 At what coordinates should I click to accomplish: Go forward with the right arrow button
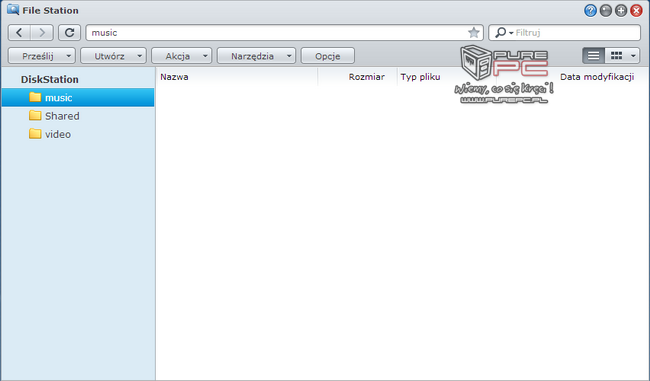(42, 32)
